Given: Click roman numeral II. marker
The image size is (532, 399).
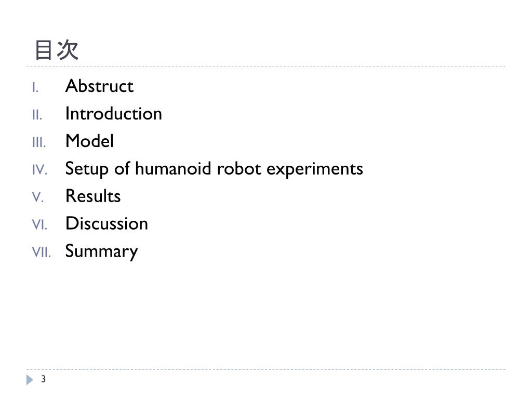Looking at the screenshot, I should [x=37, y=115].
